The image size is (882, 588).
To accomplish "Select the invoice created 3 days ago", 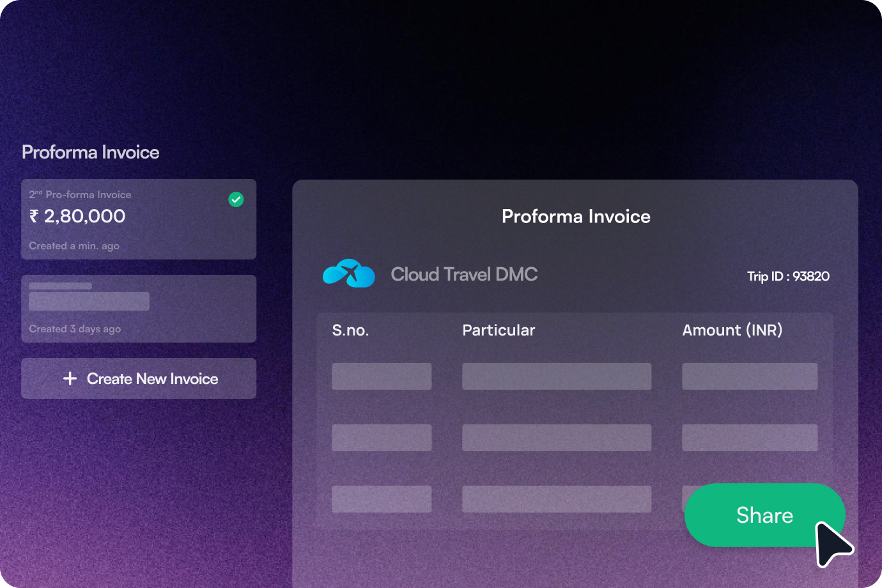I will [139, 308].
